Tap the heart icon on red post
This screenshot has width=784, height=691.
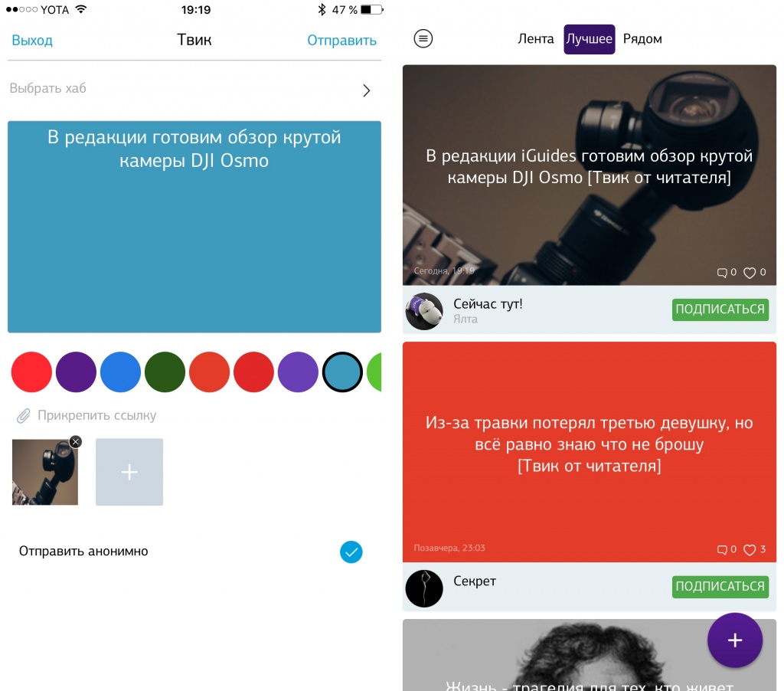[x=749, y=549]
